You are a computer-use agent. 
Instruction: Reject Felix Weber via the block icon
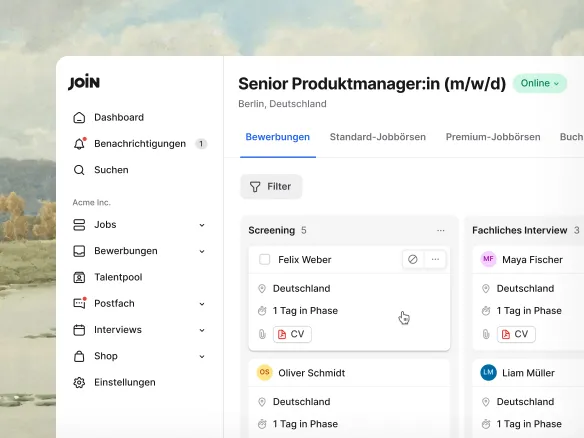pyautogui.click(x=413, y=259)
